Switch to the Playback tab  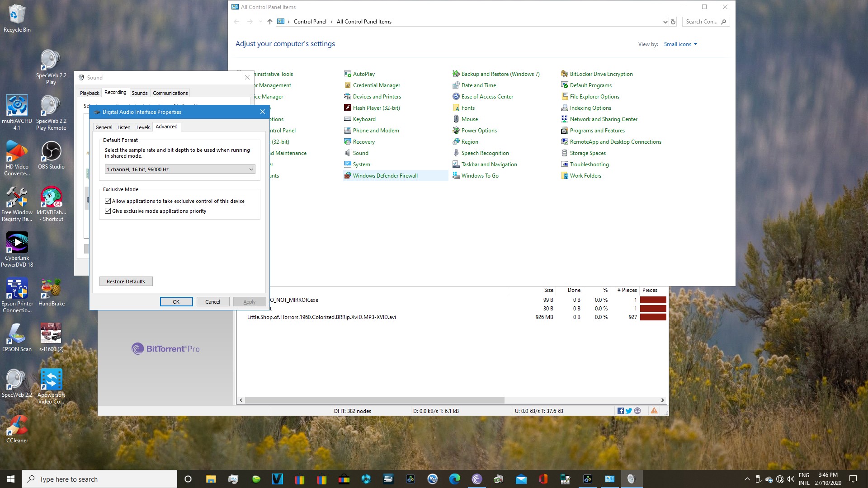pos(90,93)
